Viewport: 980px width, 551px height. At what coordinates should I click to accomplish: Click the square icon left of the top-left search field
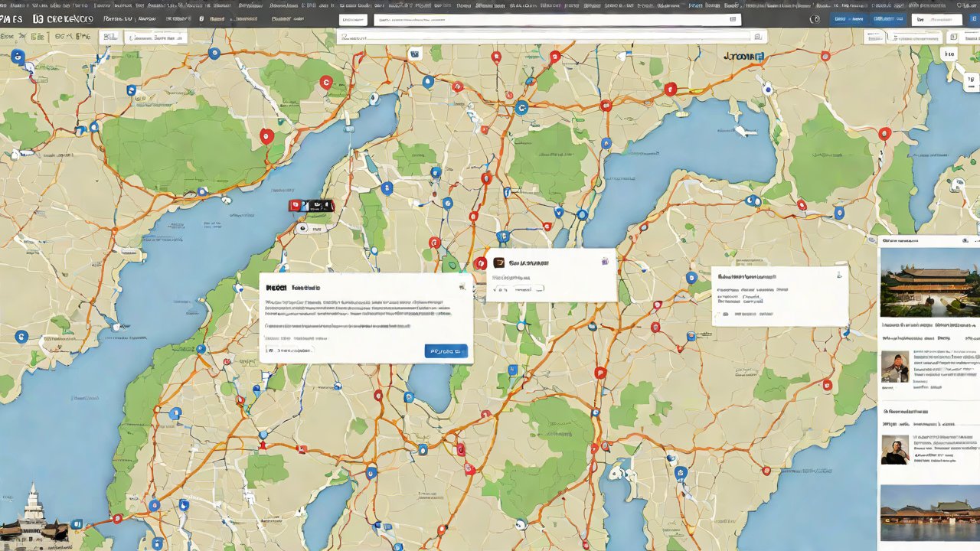[110, 37]
